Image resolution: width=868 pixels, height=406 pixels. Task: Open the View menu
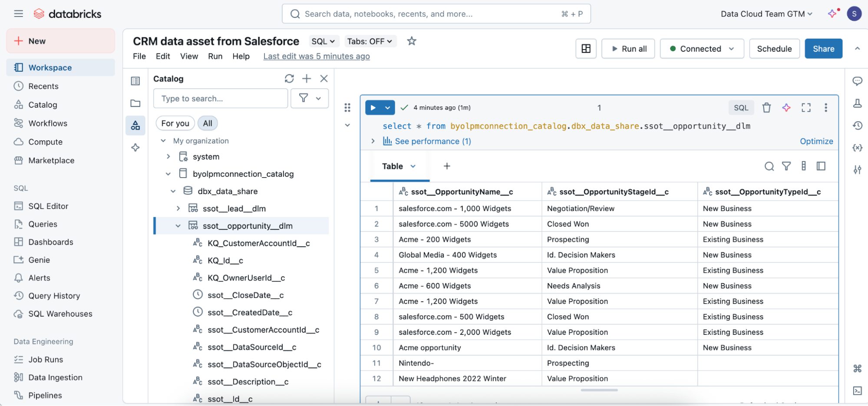tap(189, 56)
